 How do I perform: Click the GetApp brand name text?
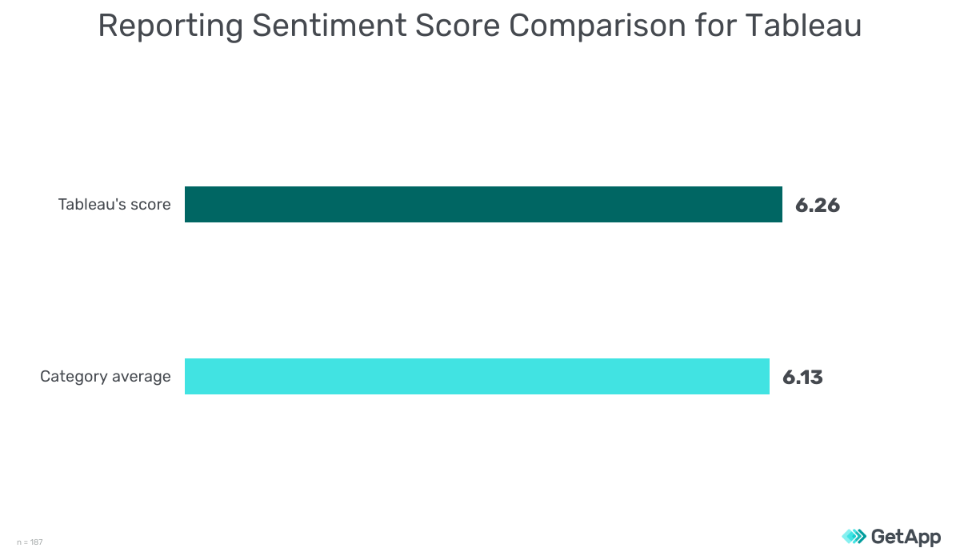pos(906,537)
